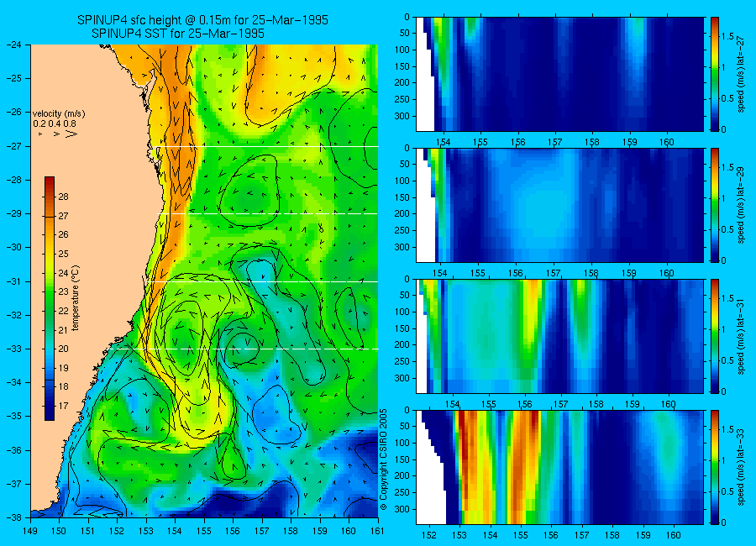Select the "0.2 0.4 0.8" velocity scale values
Screen dimensions: 756x546
pos(53,123)
